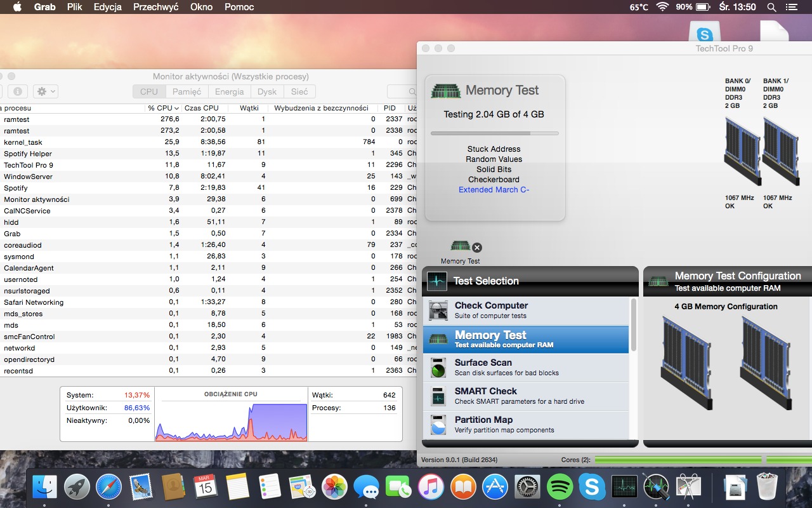
Task: Open Spotify from the Dock
Action: [560, 487]
